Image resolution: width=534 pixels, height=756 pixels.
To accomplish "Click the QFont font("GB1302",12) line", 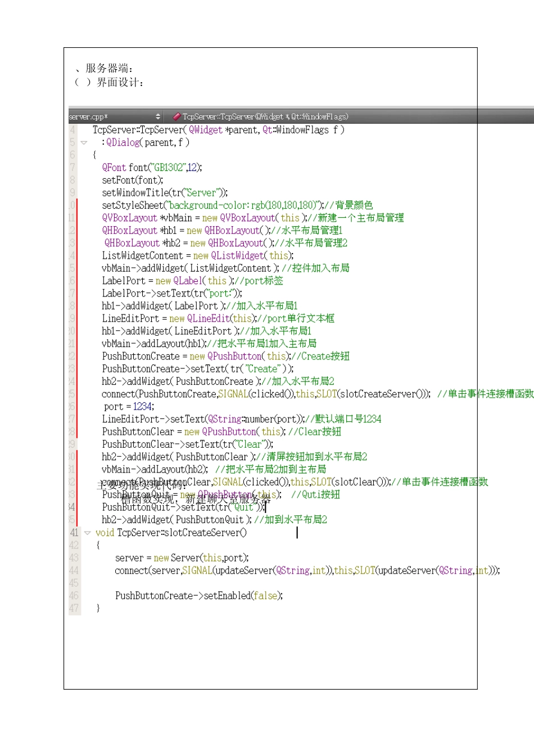I will point(152,168).
